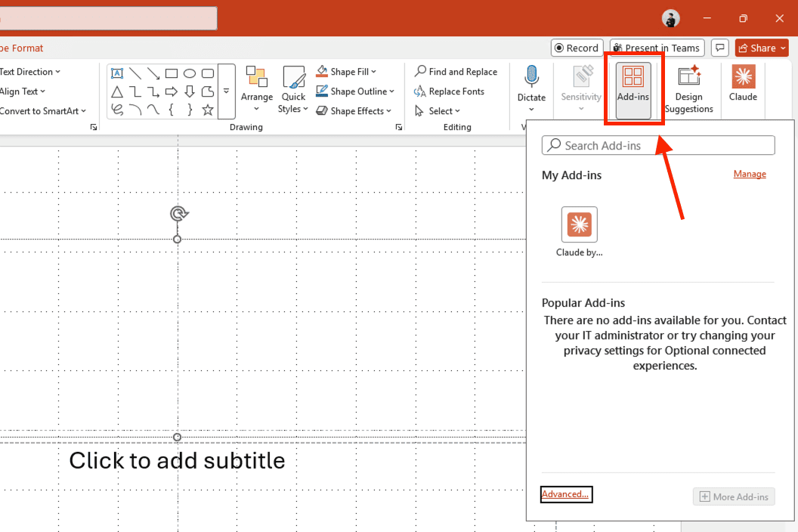Launch Claude from the ribbon

pos(743,83)
